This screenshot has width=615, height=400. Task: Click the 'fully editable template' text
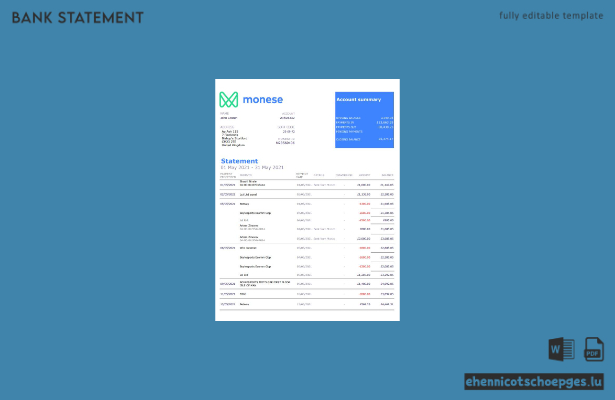pos(551,16)
